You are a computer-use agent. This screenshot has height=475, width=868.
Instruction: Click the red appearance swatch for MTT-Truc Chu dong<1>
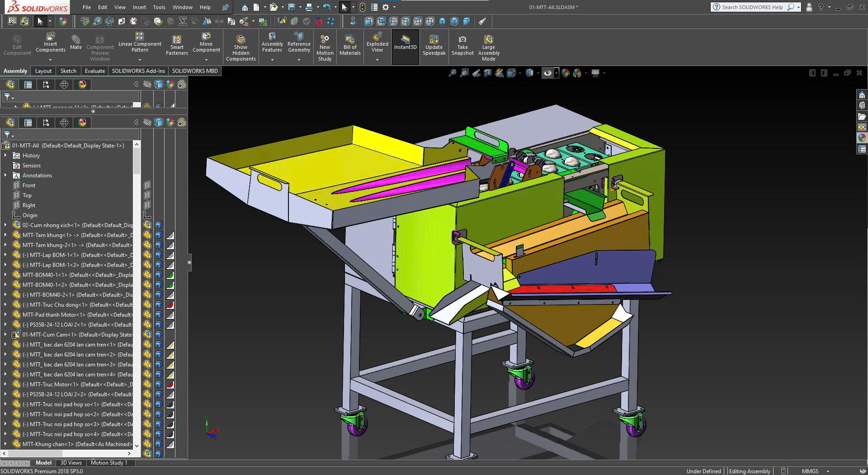(170, 305)
